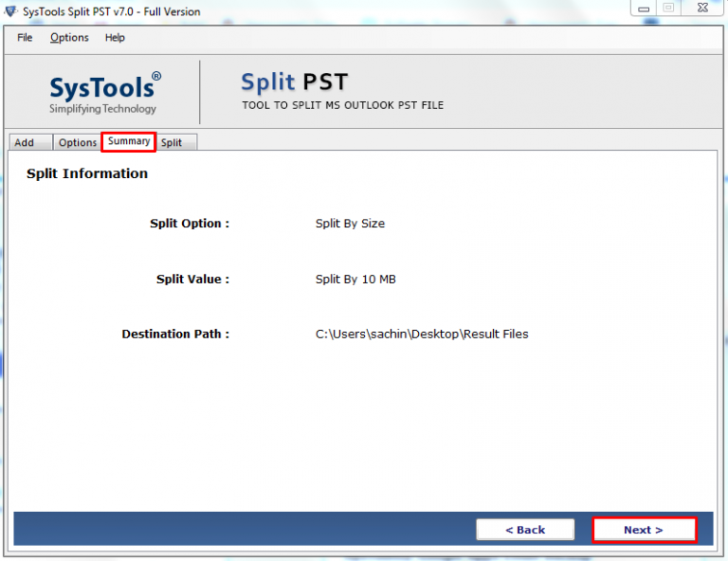Select the 'Split By 10 MB' value

tap(355, 279)
